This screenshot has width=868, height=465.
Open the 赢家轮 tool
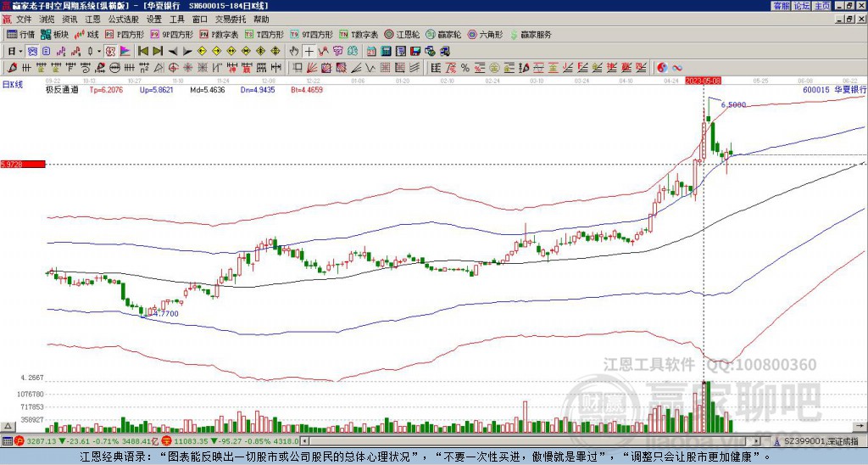[443, 34]
